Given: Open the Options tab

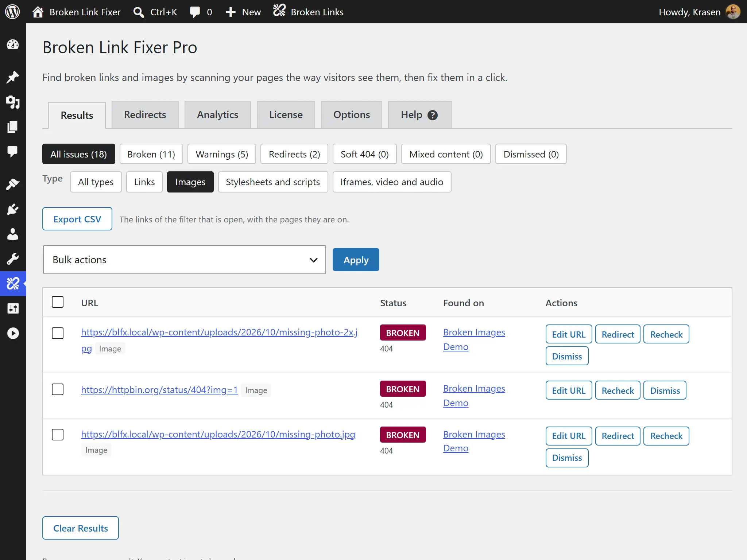Looking at the screenshot, I should click(352, 115).
